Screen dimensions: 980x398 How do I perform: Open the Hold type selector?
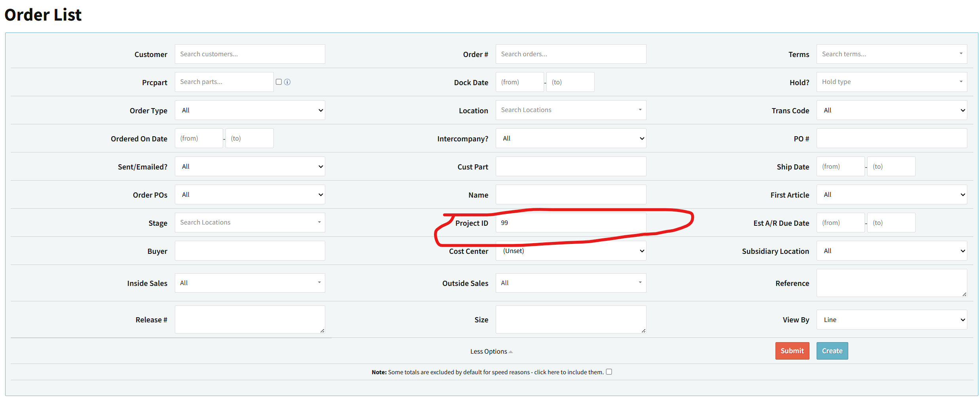[x=891, y=82]
